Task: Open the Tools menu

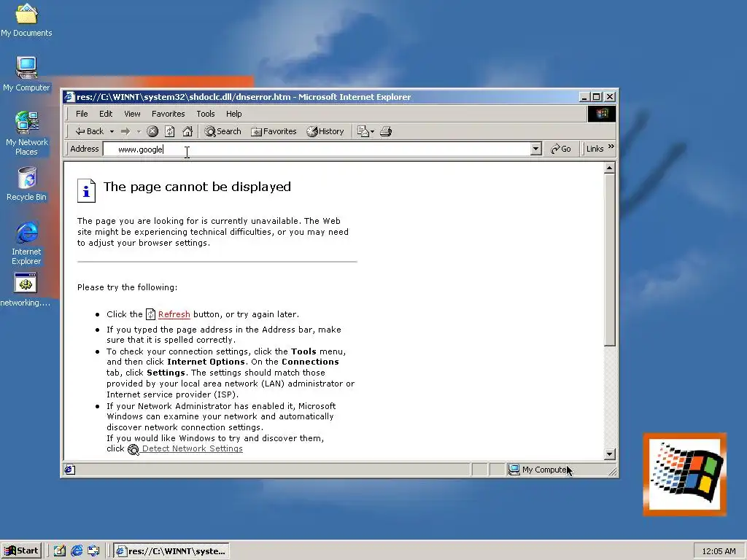Action: [x=205, y=114]
